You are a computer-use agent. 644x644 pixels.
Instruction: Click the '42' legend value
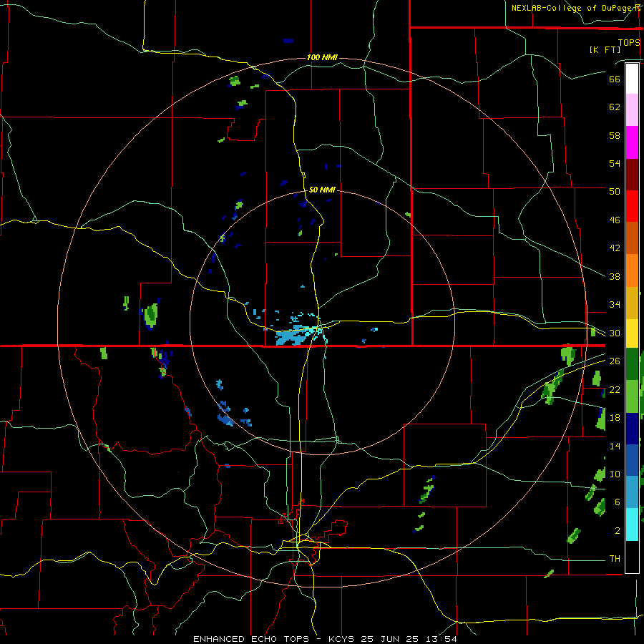[615, 248]
